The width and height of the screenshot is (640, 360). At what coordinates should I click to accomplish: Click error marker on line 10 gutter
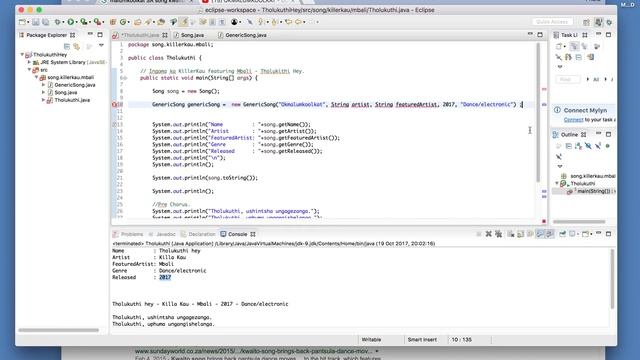(114, 104)
